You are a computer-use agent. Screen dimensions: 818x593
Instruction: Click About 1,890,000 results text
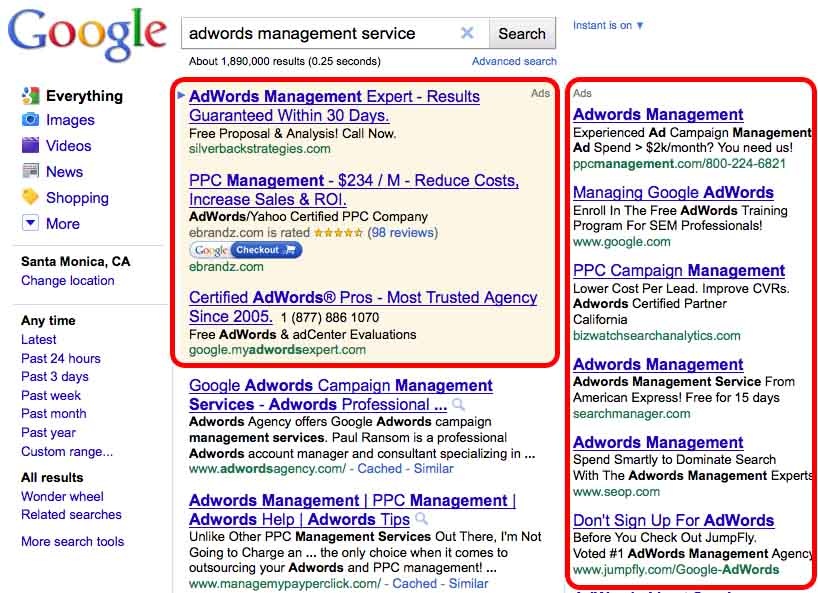285,61
